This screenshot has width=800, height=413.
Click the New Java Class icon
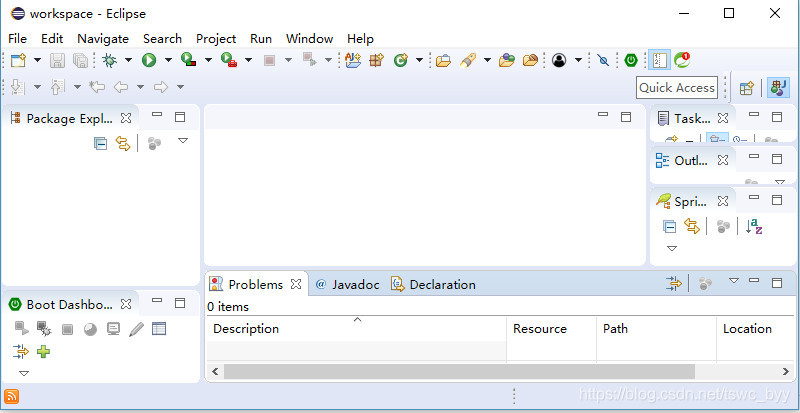click(x=401, y=60)
